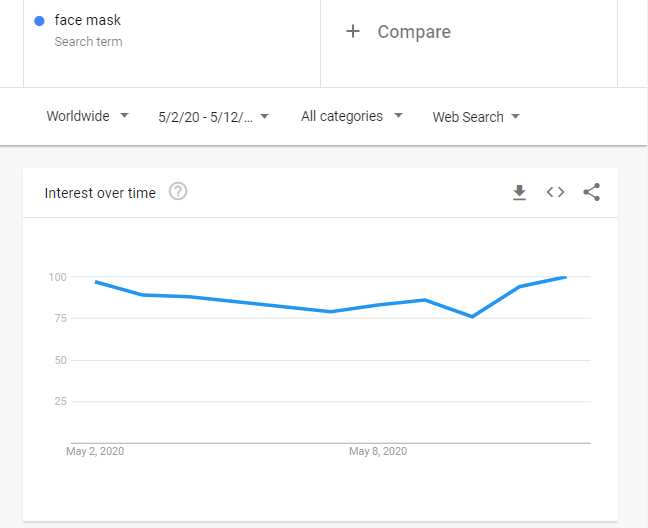
Task: Open the 5/2/20 - 5/12 date range dropdown
Action: [213, 116]
